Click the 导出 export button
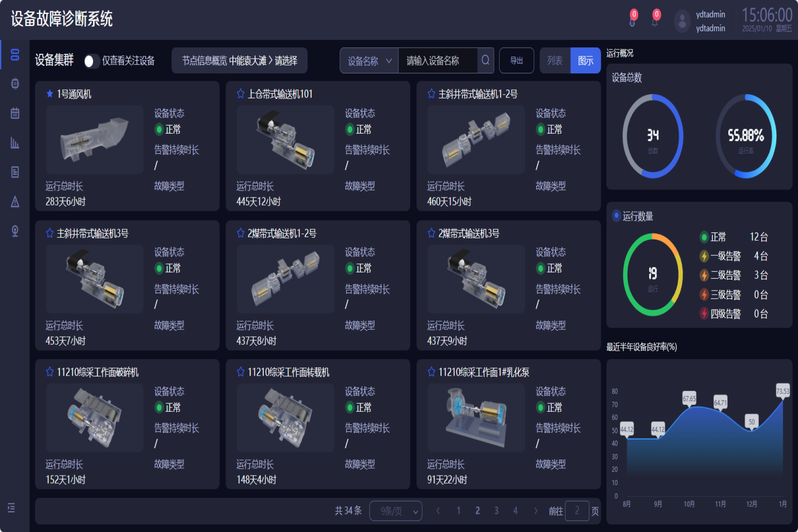The height and width of the screenshot is (532, 798). (517, 61)
